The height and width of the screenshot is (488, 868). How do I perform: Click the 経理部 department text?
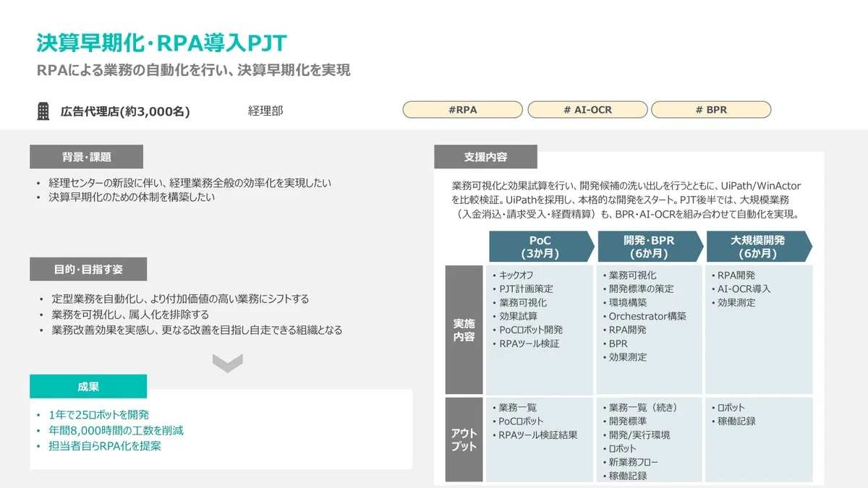click(265, 111)
